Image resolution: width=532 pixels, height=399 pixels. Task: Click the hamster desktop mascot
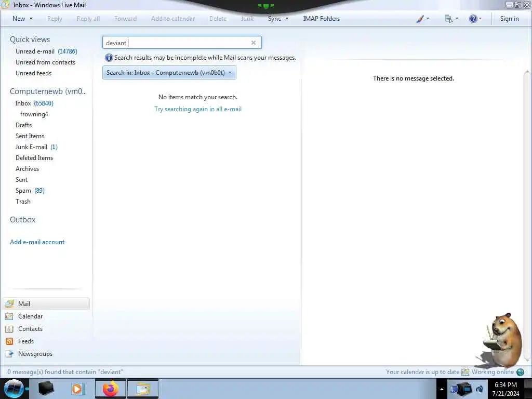(x=501, y=340)
